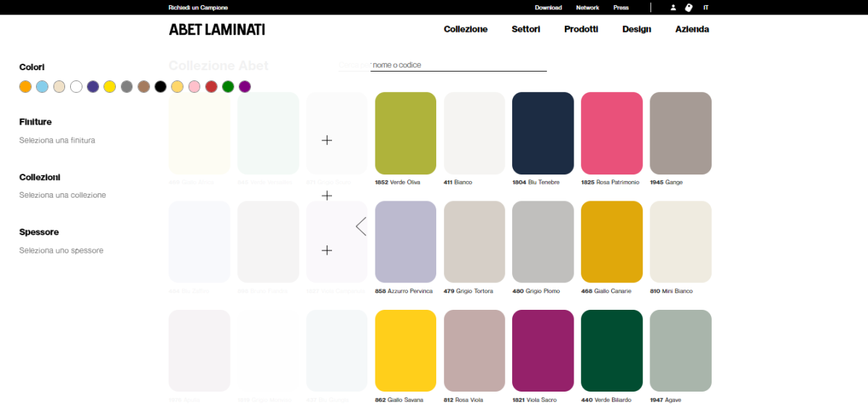Open the Prodotti menu

(x=581, y=30)
